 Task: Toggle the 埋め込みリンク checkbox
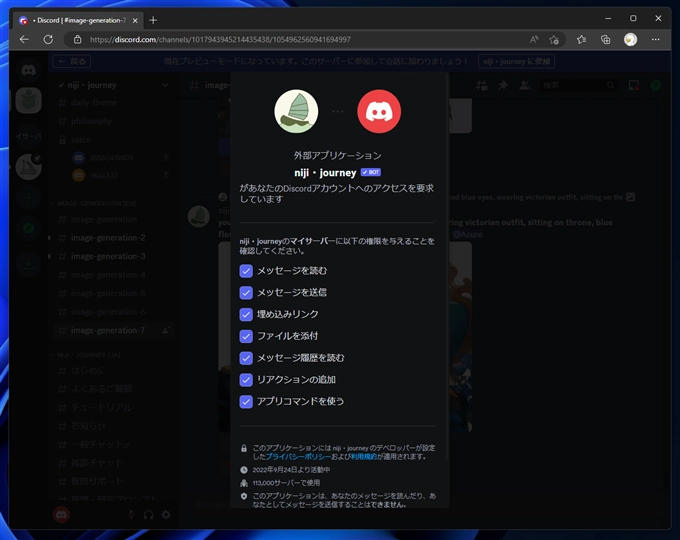(x=246, y=314)
